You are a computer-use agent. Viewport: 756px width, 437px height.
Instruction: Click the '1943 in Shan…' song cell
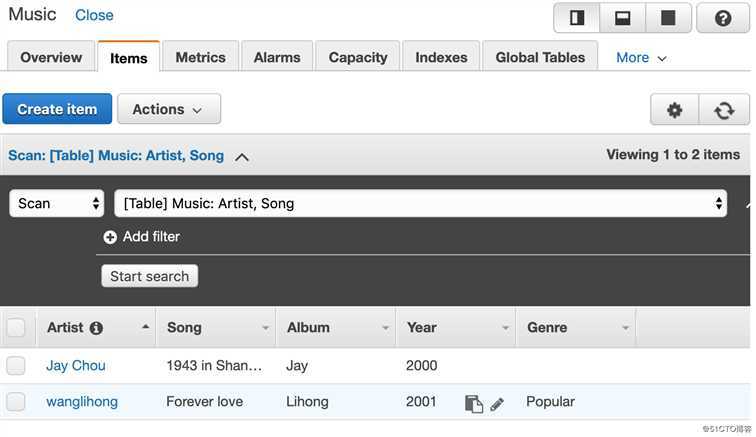214,366
